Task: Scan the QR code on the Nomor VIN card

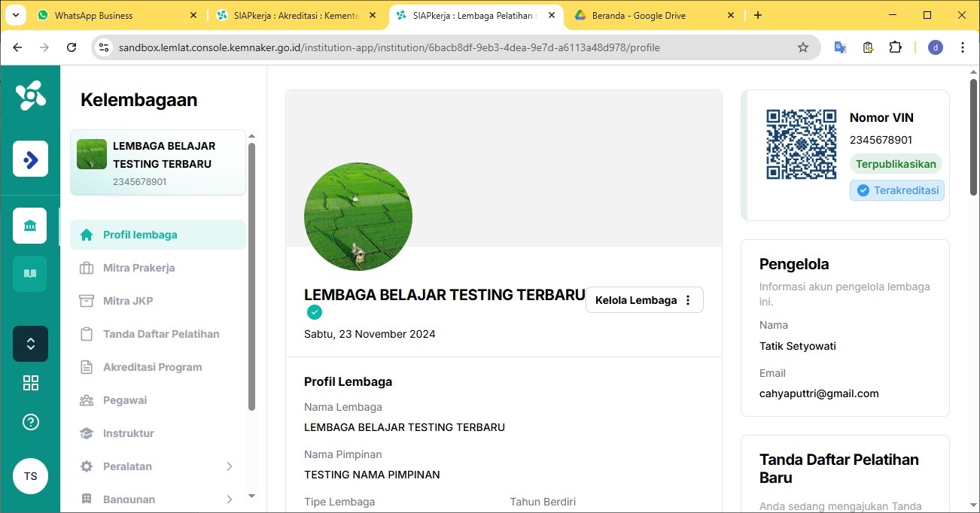Action: point(801,143)
